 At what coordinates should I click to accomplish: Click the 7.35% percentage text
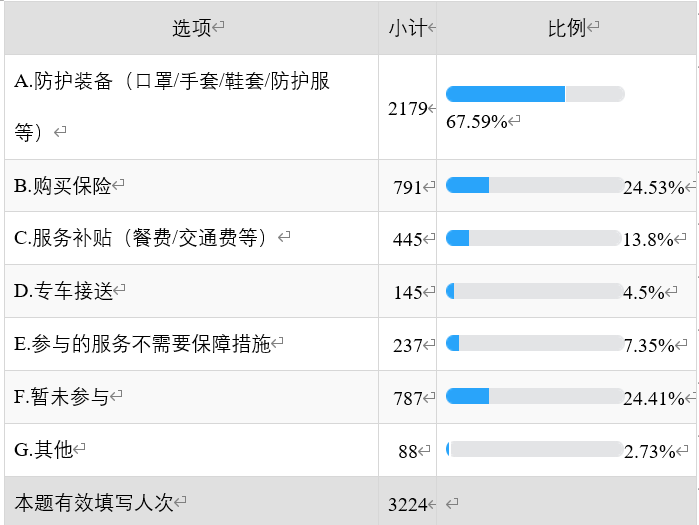(649, 345)
